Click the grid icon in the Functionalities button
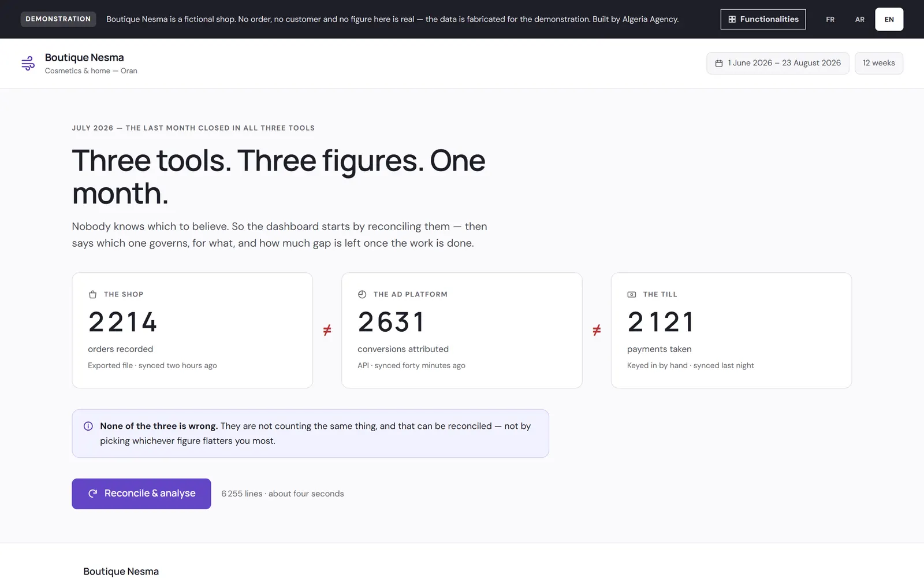Screen dimensions: 924x578 (x=732, y=19)
